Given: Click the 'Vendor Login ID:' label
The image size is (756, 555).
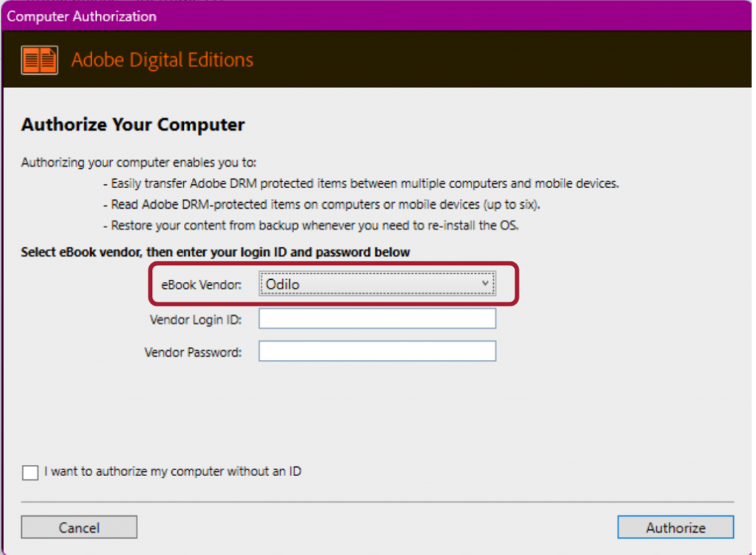Looking at the screenshot, I should tap(195, 320).
